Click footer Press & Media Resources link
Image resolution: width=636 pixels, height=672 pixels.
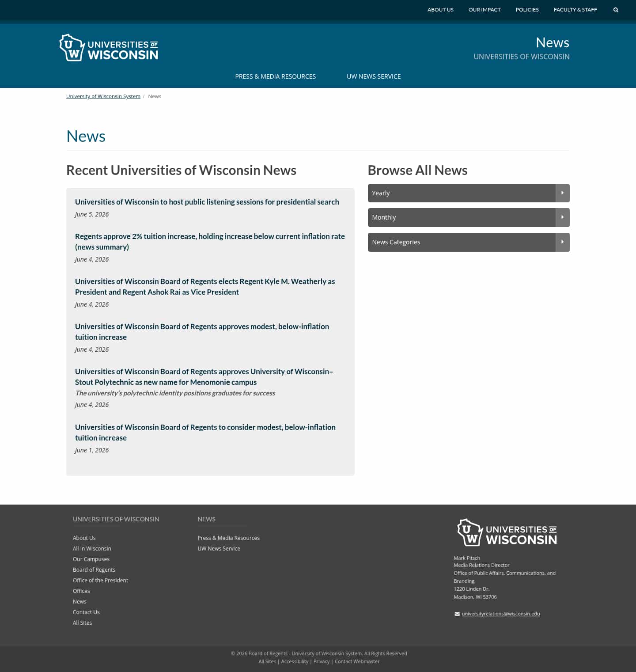[x=228, y=538]
